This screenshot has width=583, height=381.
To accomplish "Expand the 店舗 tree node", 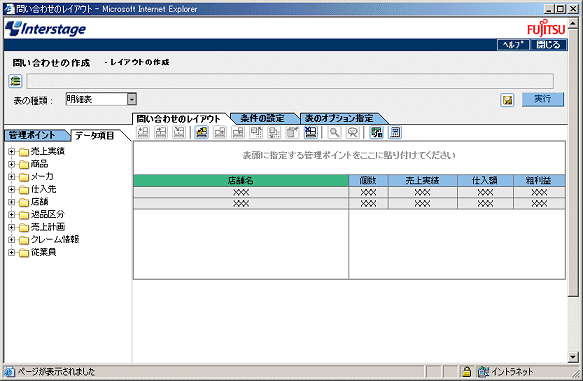I will click(12, 202).
